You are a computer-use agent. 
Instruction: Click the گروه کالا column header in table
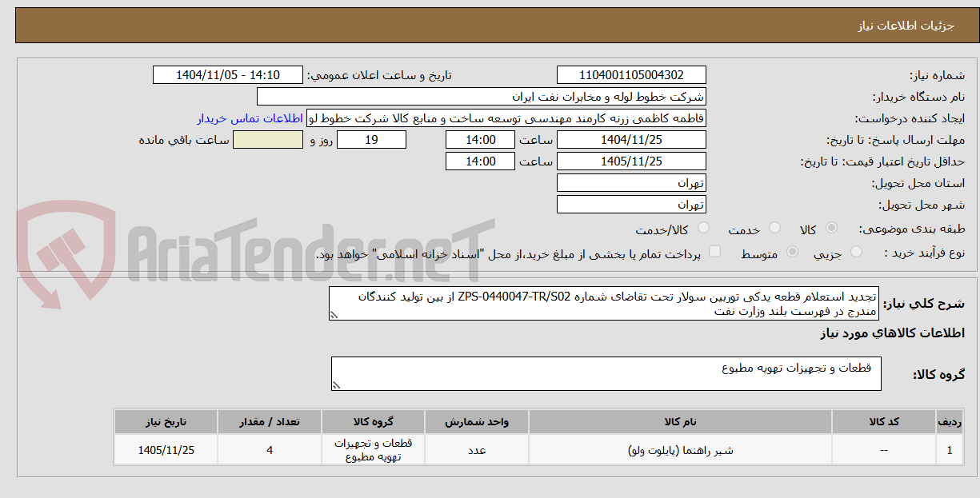373,421
